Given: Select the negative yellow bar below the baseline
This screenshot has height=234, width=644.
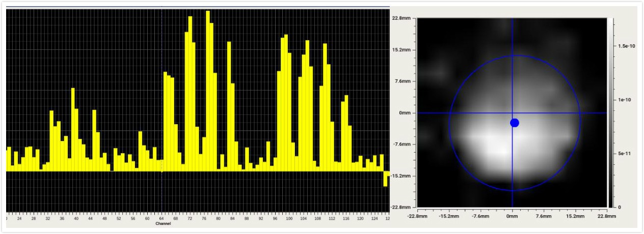Looking at the screenshot, I should tap(386, 179).
